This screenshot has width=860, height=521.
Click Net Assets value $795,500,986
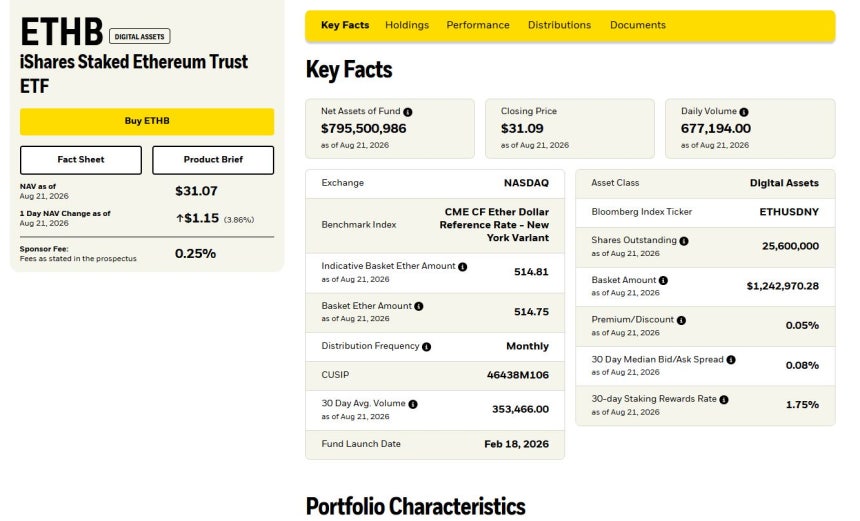(364, 128)
